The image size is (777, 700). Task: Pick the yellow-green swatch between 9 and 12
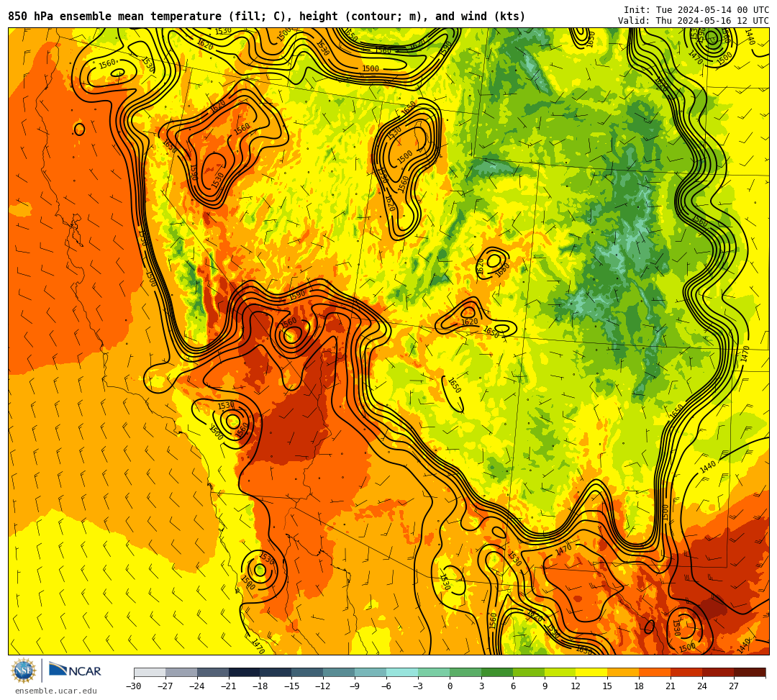coord(560,673)
